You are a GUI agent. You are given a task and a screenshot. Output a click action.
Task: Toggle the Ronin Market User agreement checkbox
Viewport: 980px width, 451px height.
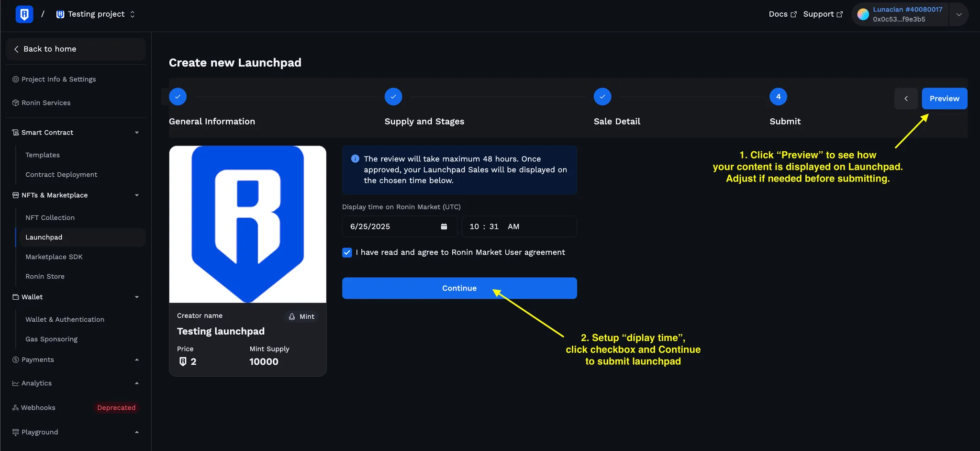tap(347, 253)
